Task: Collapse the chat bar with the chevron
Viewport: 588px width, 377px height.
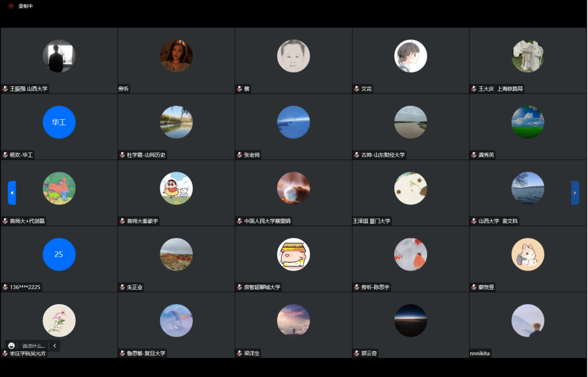Action: click(55, 346)
